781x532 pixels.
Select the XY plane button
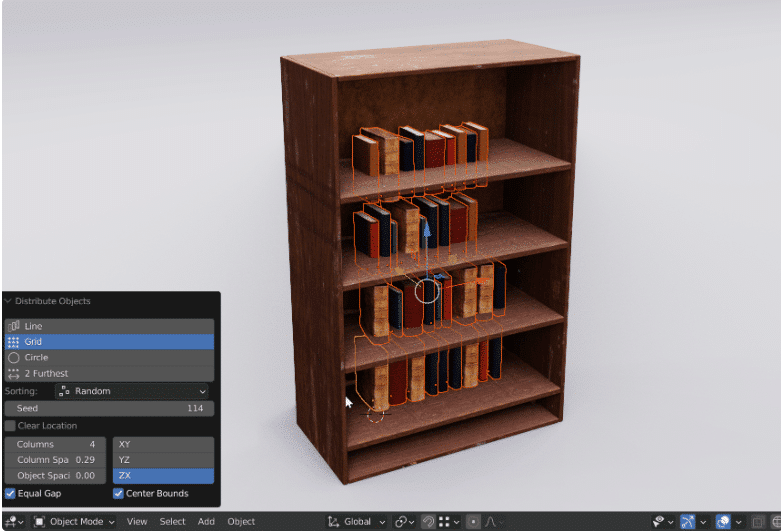click(163, 444)
